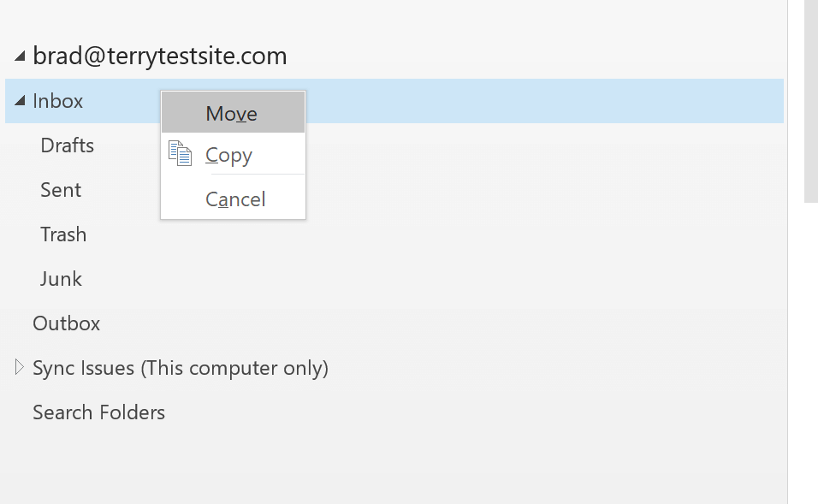Select Search Folders item
Screen dimensions: 818x504
point(98,412)
